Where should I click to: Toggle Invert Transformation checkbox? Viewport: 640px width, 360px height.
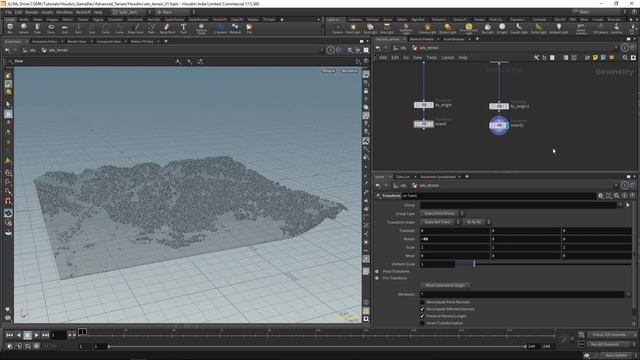pos(422,323)
